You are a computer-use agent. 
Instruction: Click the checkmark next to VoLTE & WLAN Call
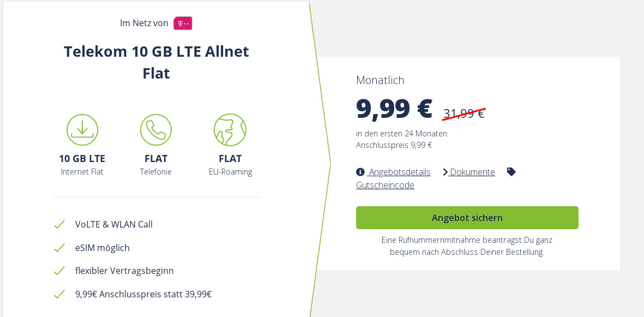(x=59, y=224)
